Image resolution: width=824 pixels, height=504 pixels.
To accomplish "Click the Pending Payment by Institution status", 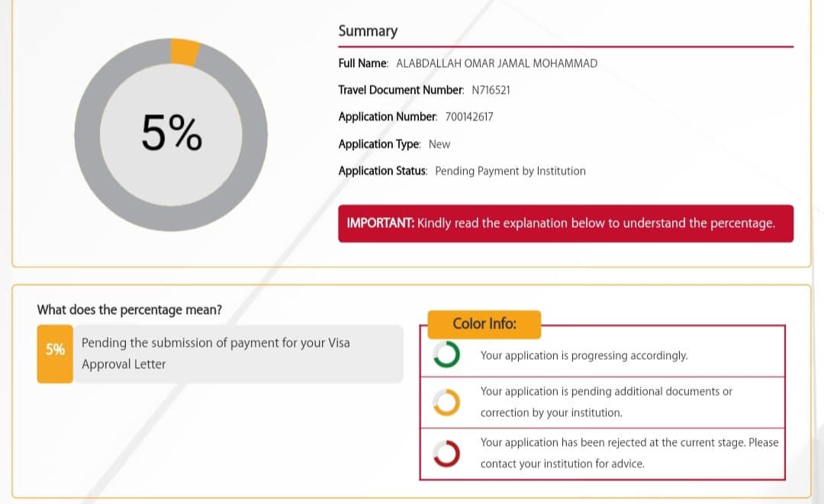I will [x=510, y=171].
